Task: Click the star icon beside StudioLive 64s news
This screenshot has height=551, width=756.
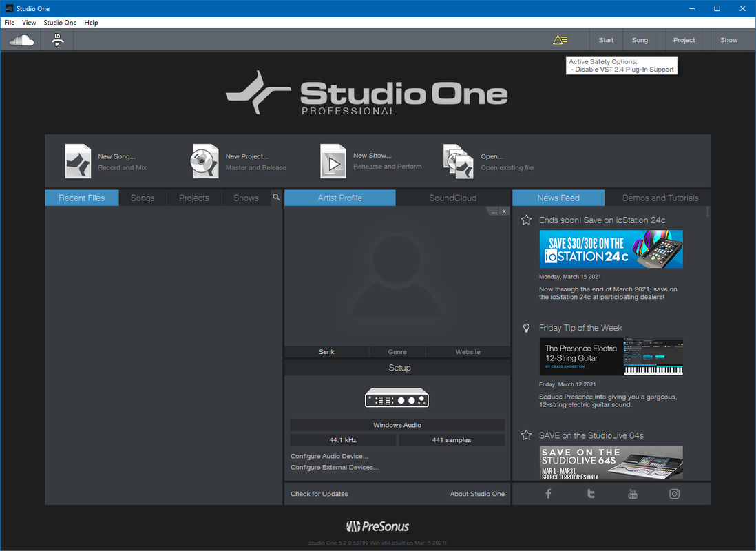Action: 526,435
